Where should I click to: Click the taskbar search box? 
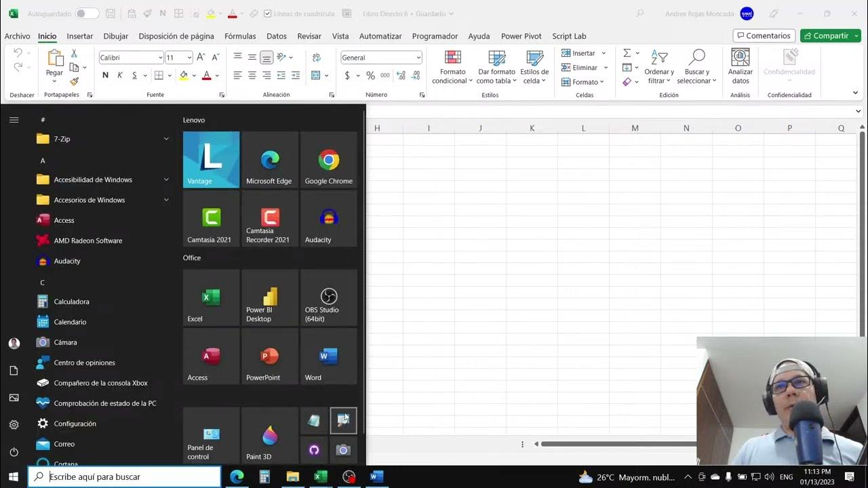124,476
